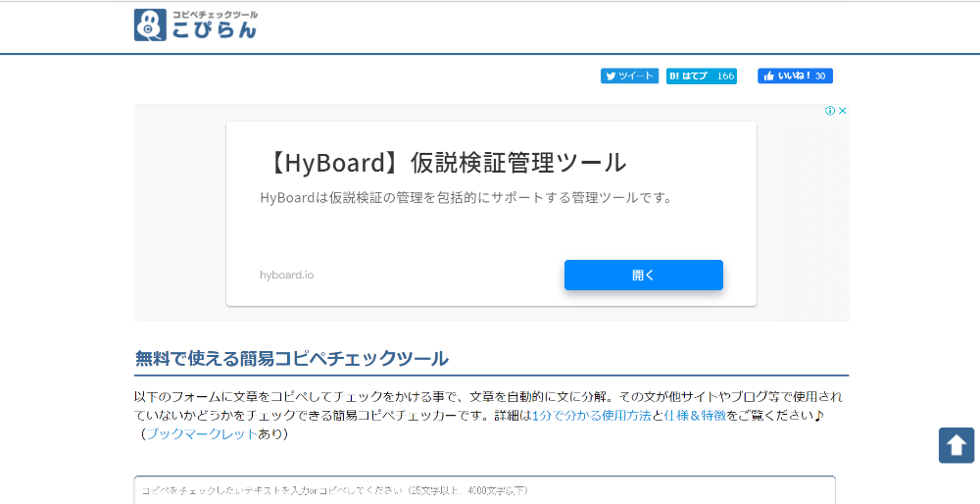Click the hyboard.io ad domain text
This screenshot has width=980, height=504.
[x=287, y=276]
